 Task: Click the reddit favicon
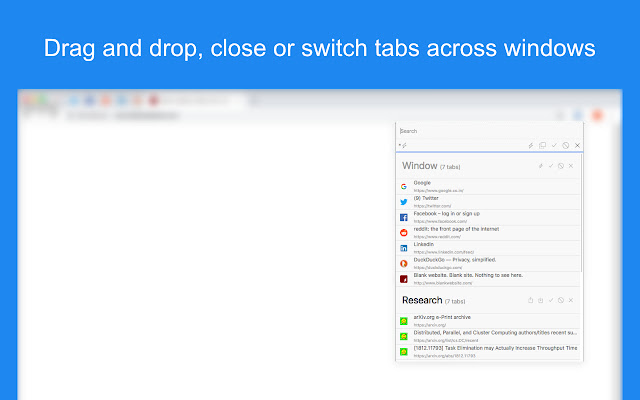404,233
